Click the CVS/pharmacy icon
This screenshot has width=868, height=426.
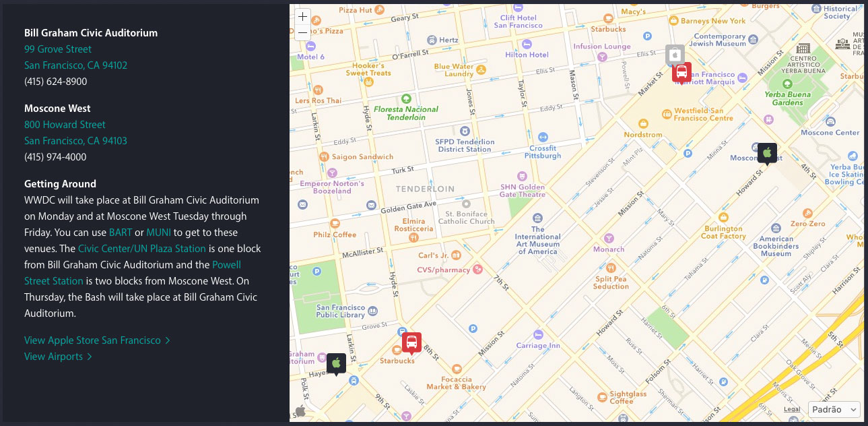click(478, 270)
